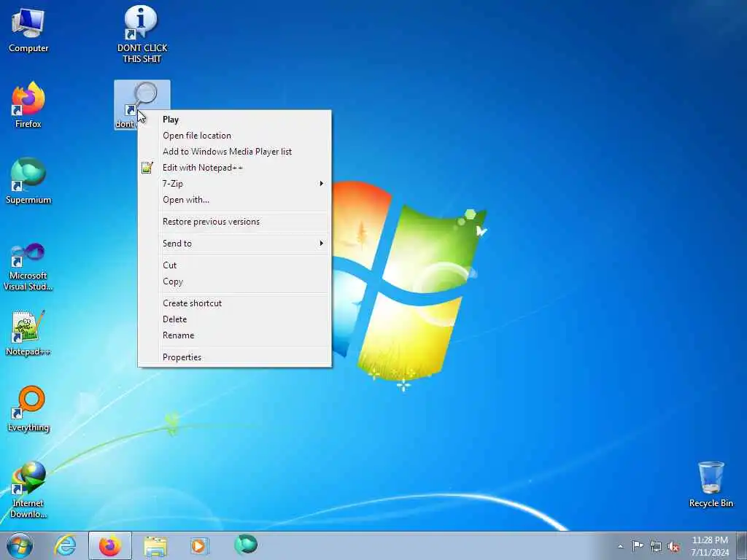
Task: Open the Action Center flag icon
Action: (x=638, y=545)
